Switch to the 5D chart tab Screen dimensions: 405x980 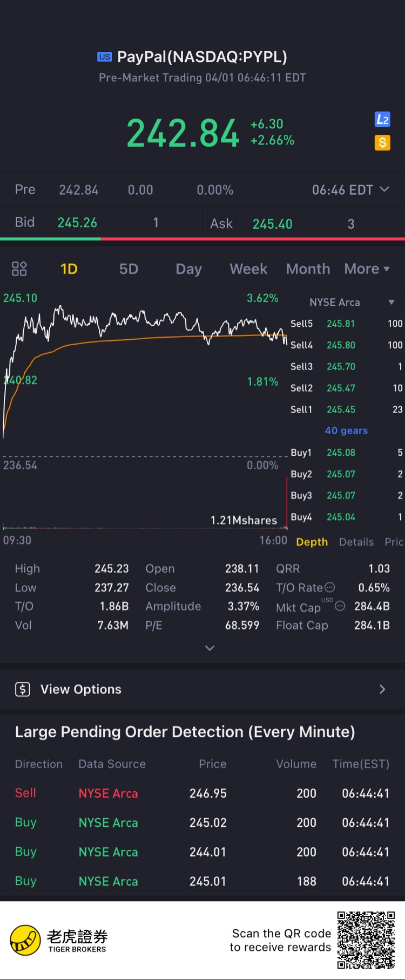pyautogui.click(x=129, y=269)
